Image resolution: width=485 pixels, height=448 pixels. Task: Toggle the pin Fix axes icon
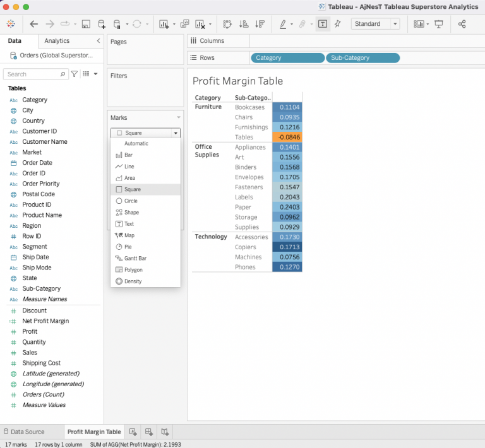(x=338, y=24)
